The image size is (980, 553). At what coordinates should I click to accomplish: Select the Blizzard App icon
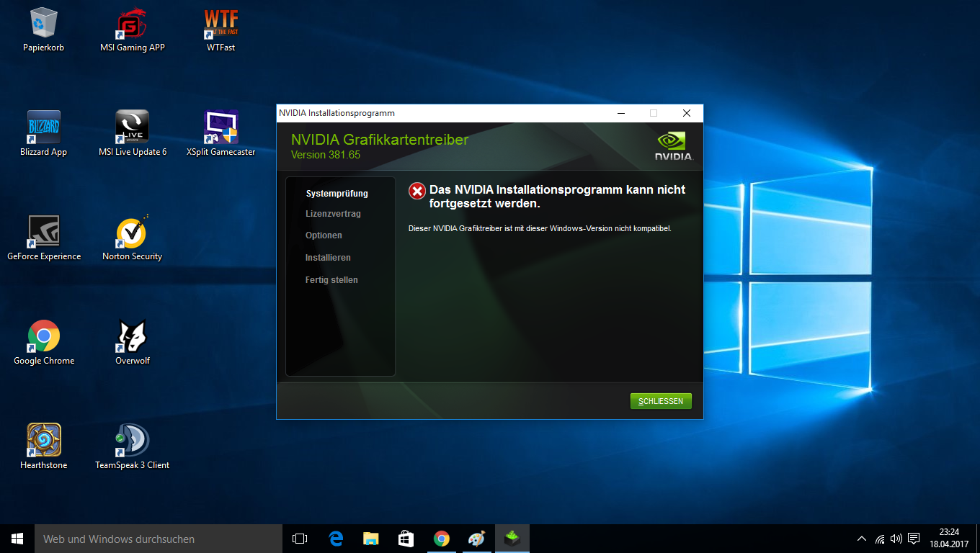[44, 135]
